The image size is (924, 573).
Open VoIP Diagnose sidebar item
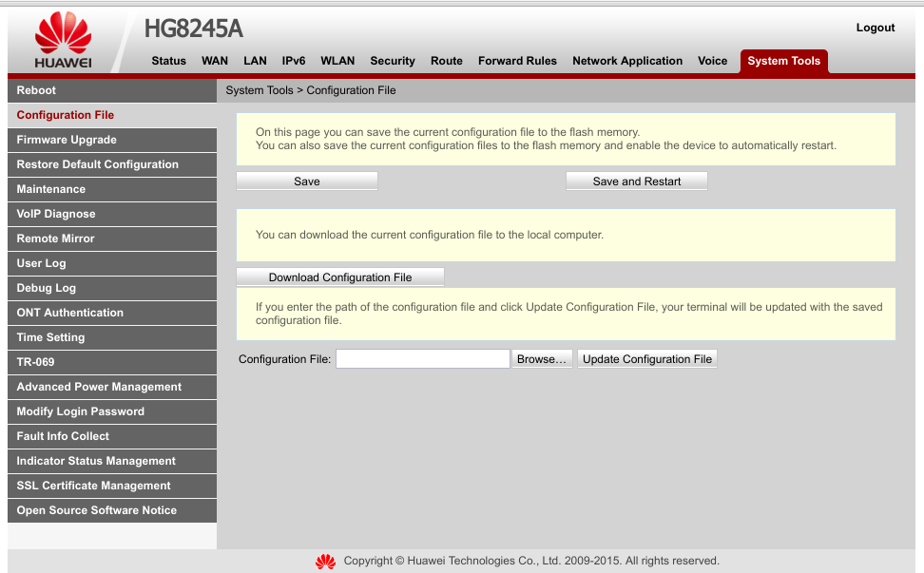pos(112,215)
